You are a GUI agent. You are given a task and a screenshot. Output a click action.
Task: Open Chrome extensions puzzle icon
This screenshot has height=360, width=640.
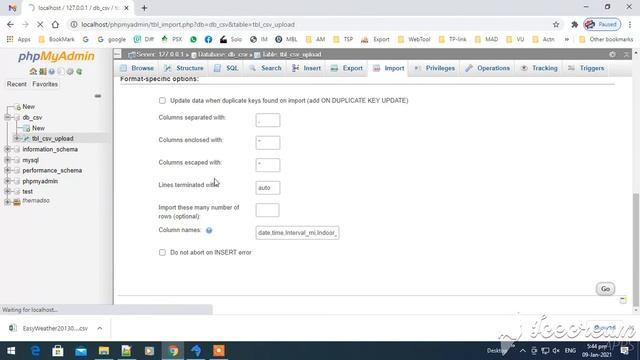pyautogui.click(x=574, y=24)
